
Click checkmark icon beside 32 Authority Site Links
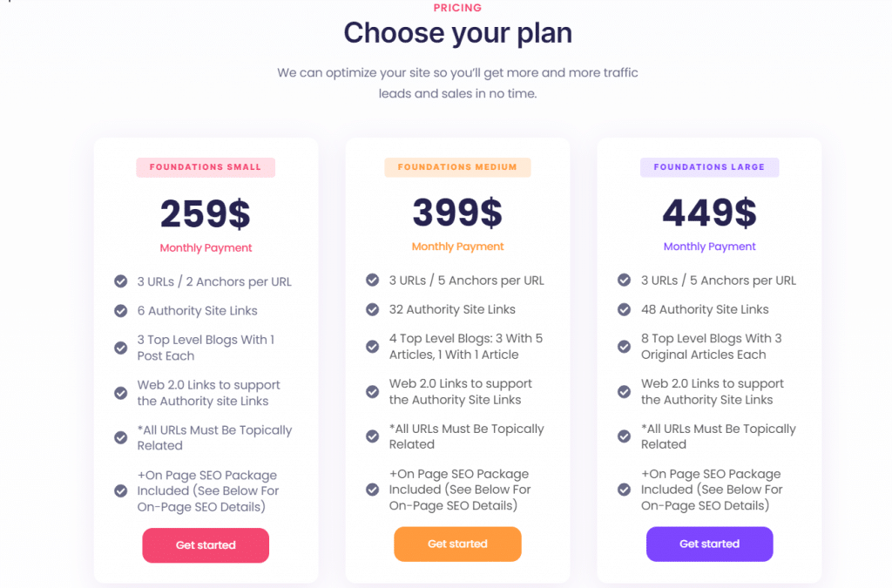point(373,309)
